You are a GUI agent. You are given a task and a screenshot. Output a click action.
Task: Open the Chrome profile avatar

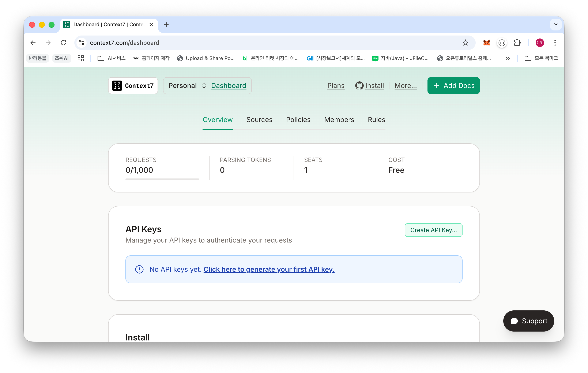pos(540,43)
